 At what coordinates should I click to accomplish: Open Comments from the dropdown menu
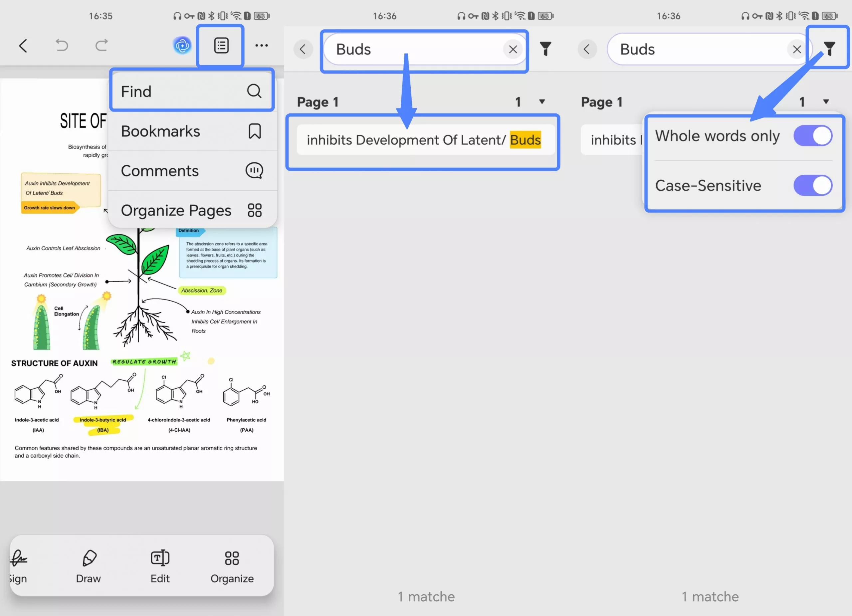tap(192, 170)
